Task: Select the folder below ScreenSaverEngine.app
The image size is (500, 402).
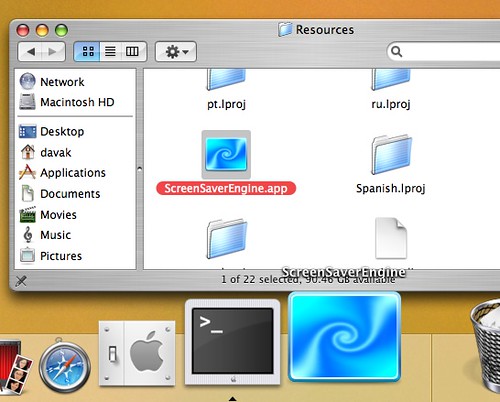Action: point(227,238)
